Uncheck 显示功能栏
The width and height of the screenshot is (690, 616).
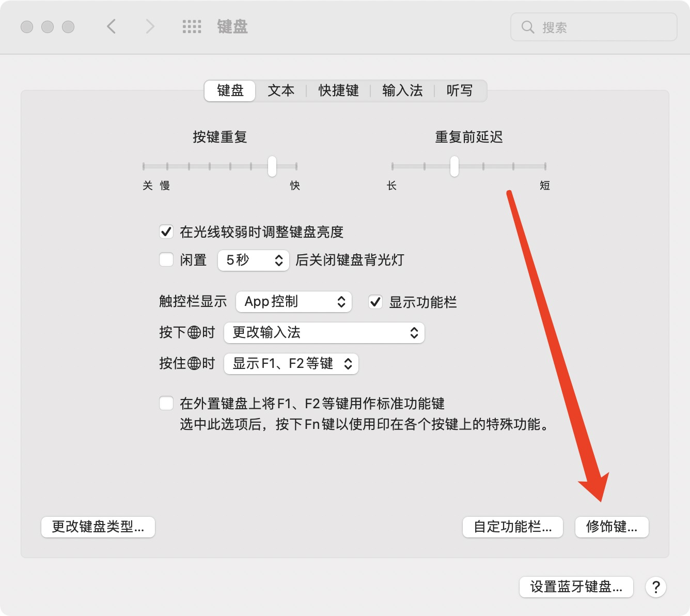click(x=376, y=302)
